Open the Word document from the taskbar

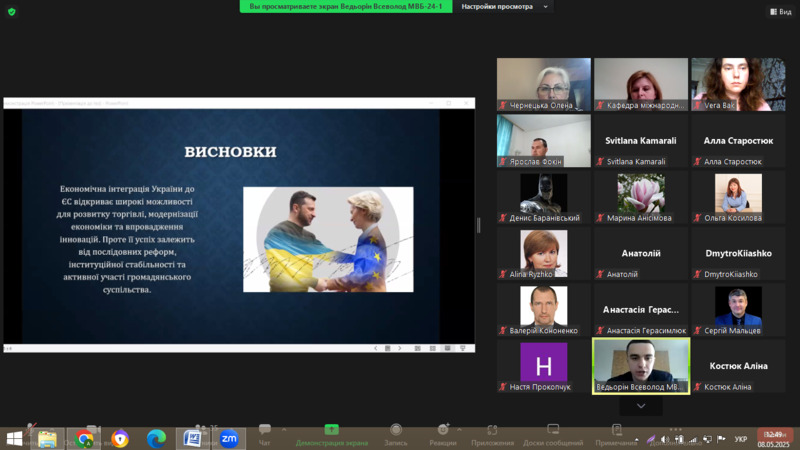(193, 439)
